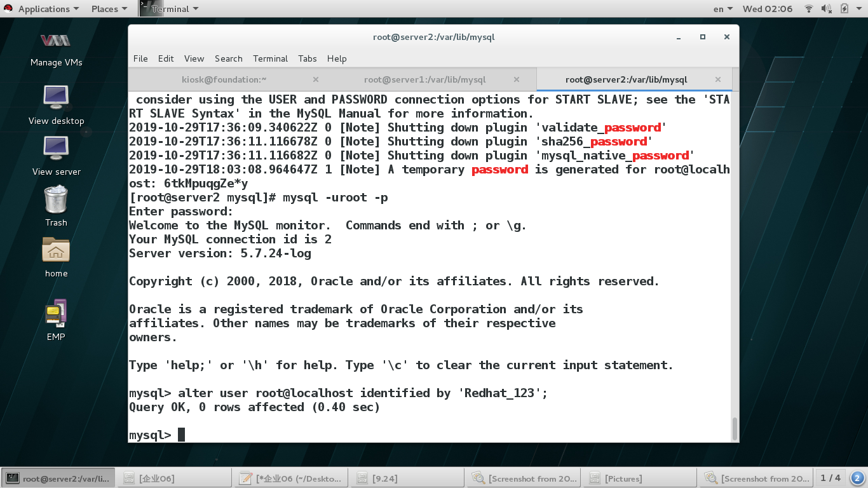This screenshot has width=868, height=488.
Task: Click the Wed 02:06 clock
Action: (768, 9)
